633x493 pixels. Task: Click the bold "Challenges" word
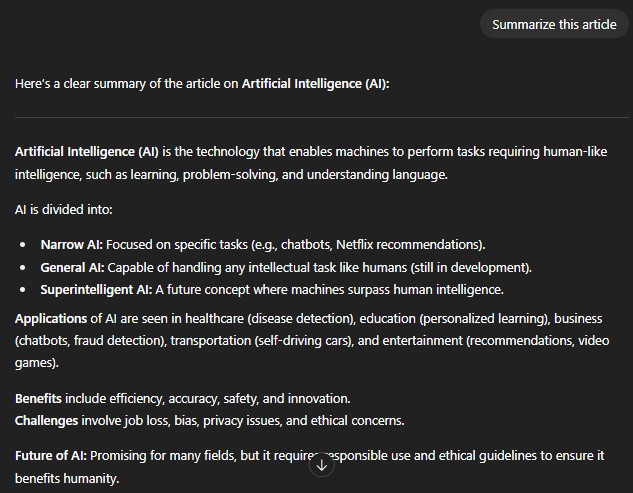point(47,420)
